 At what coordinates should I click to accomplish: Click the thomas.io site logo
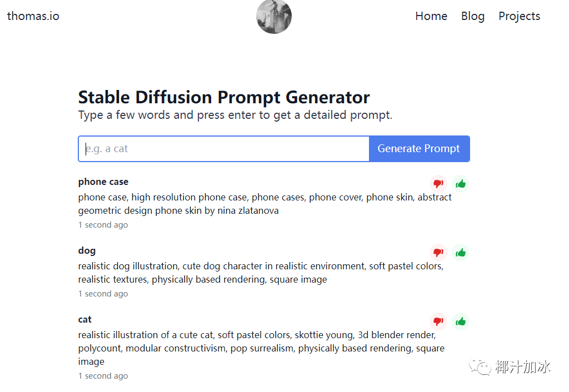33,16
